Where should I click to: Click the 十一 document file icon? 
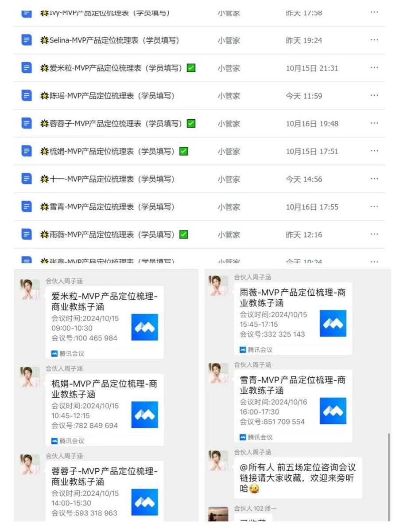click(27, 179)
